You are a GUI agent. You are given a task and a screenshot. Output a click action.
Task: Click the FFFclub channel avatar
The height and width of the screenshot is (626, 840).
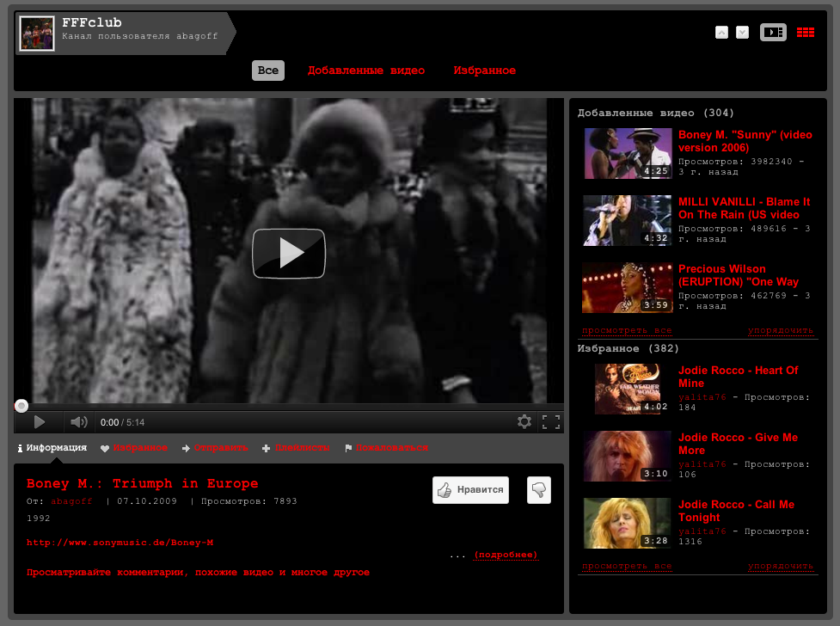pos(37,34)
